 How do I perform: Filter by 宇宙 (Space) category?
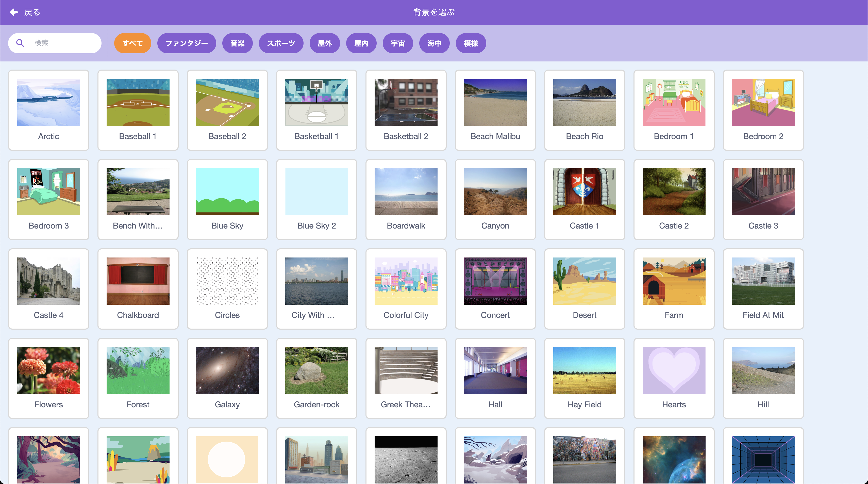click(398, 43)
